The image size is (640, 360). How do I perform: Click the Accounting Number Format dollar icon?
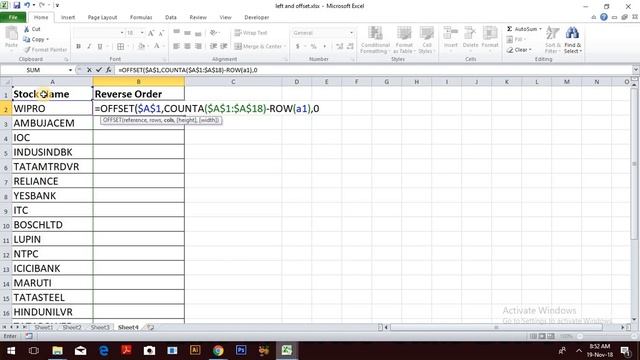298,47
